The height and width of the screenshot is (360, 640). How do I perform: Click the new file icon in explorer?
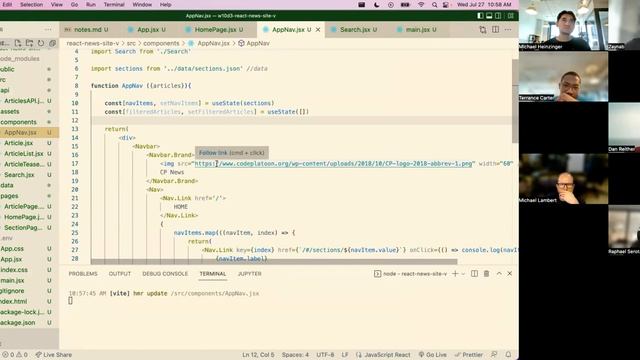(18, 43)
